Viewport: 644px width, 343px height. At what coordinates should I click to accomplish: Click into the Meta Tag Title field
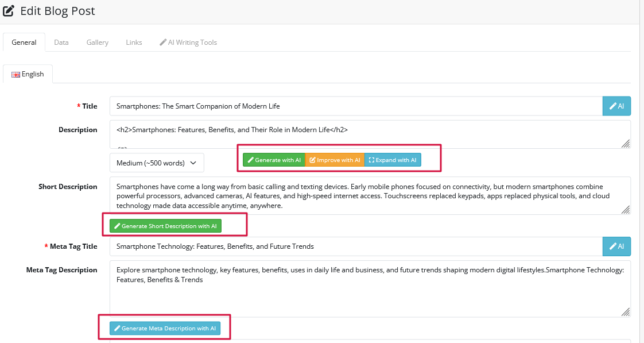[356, 246]
